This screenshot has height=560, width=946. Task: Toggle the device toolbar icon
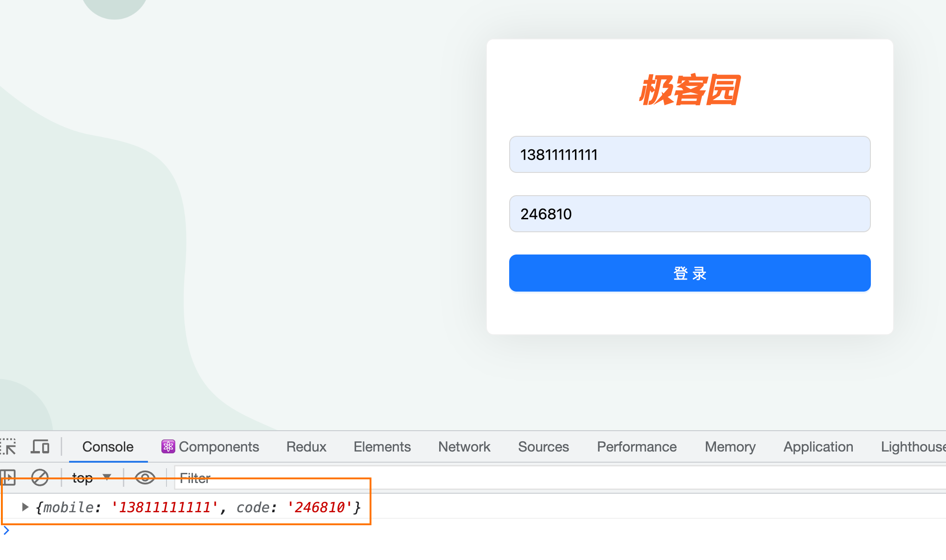(40, 447)
